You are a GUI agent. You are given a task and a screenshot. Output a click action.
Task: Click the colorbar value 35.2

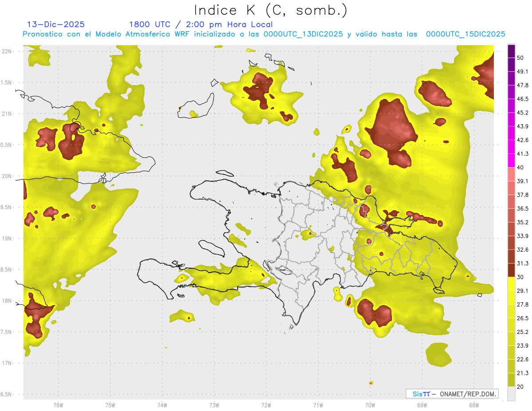click(523, 222)
